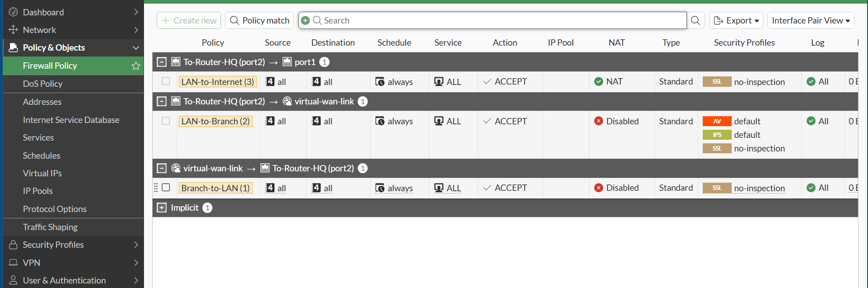The height and width of the screenshot is (288, 868).
Task: Click the Create new button
Action: pos(189,20)
